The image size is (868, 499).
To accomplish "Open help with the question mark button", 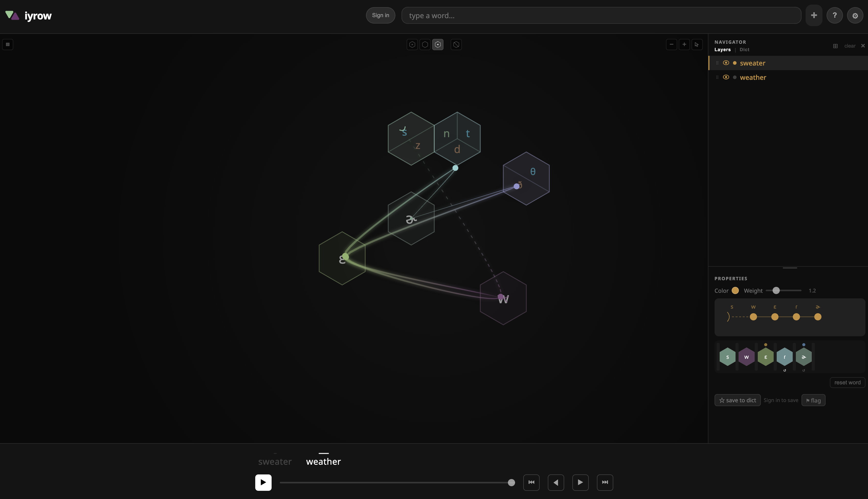I will [x=834, y=15].
